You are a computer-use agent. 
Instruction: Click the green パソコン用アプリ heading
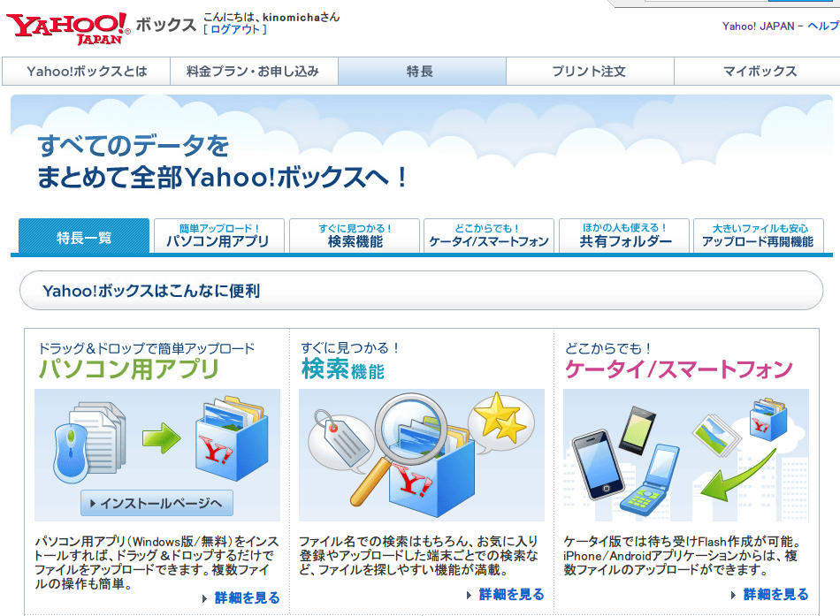[x=128, y=369]
